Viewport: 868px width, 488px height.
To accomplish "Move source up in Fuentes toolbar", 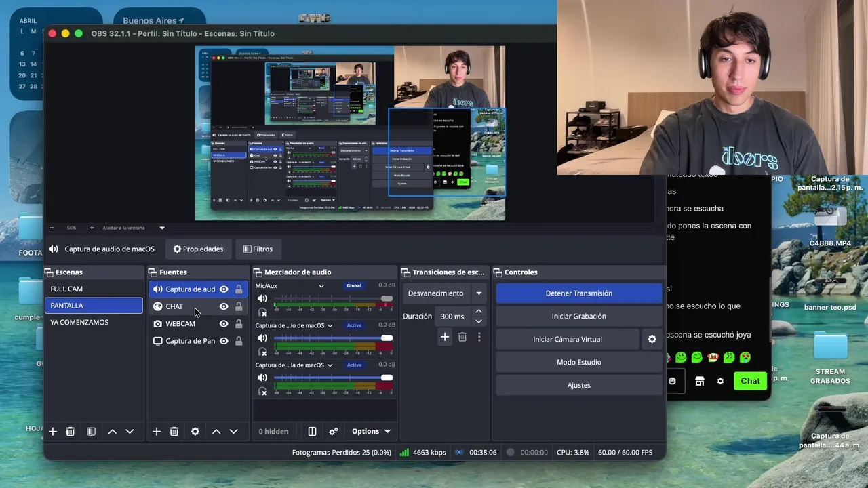I will pos(216,431).
